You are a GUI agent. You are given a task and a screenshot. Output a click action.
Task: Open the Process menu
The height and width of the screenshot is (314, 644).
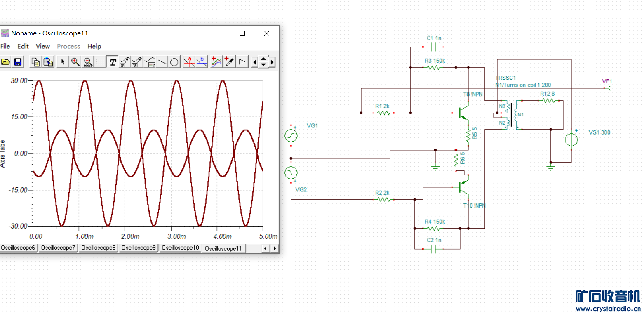click(x=68, y=46)
